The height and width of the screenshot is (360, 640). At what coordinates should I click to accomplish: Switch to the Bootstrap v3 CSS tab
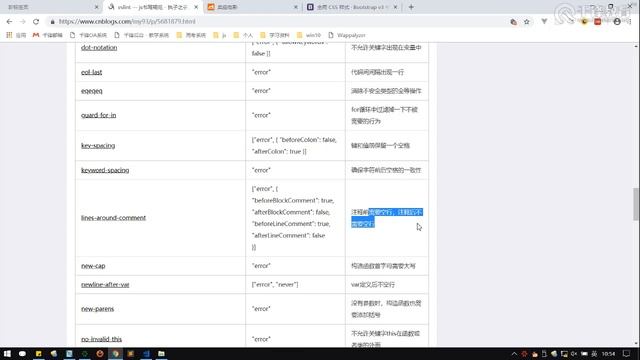[x=352, y=7]
